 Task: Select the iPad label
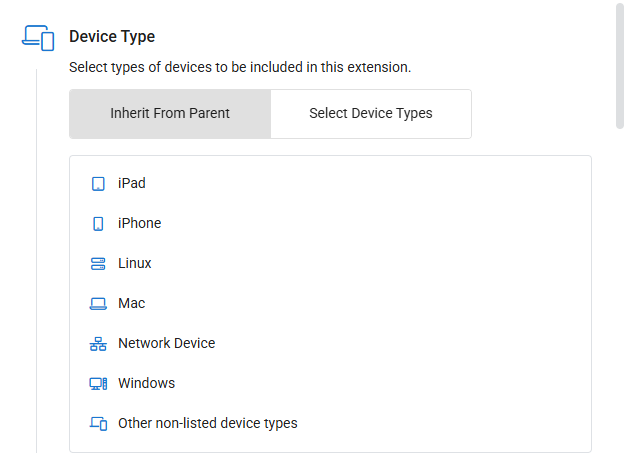131,183
